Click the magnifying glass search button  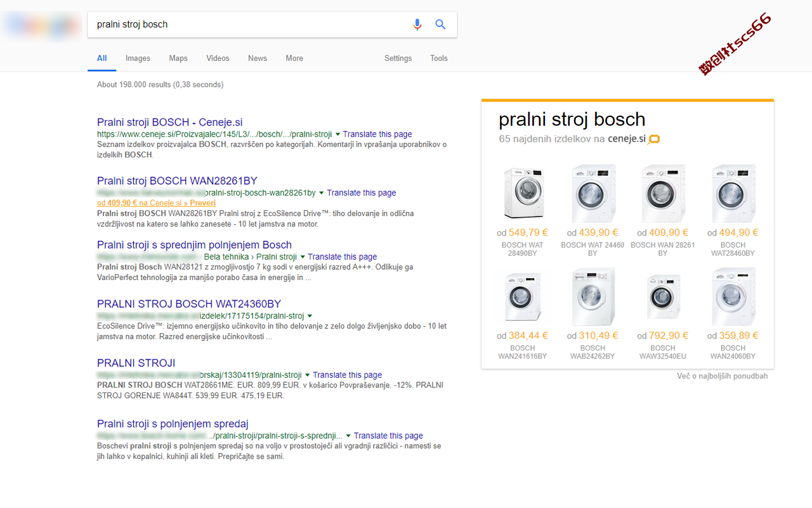click(440, 25)
